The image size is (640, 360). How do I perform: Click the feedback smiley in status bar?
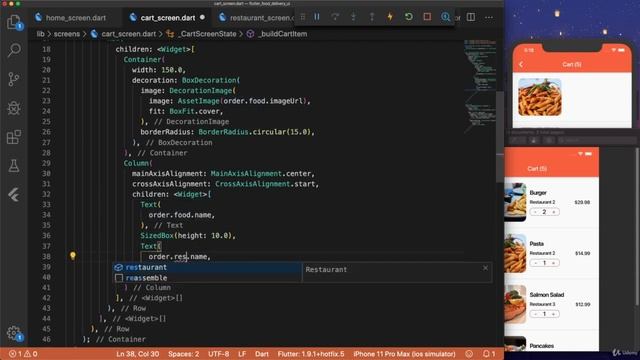point(469,354)
